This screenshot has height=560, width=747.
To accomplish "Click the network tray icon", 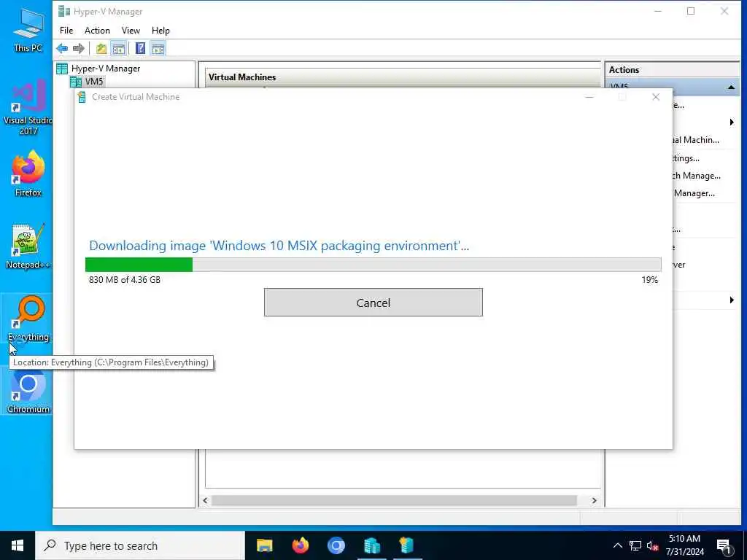I will 635,545.
